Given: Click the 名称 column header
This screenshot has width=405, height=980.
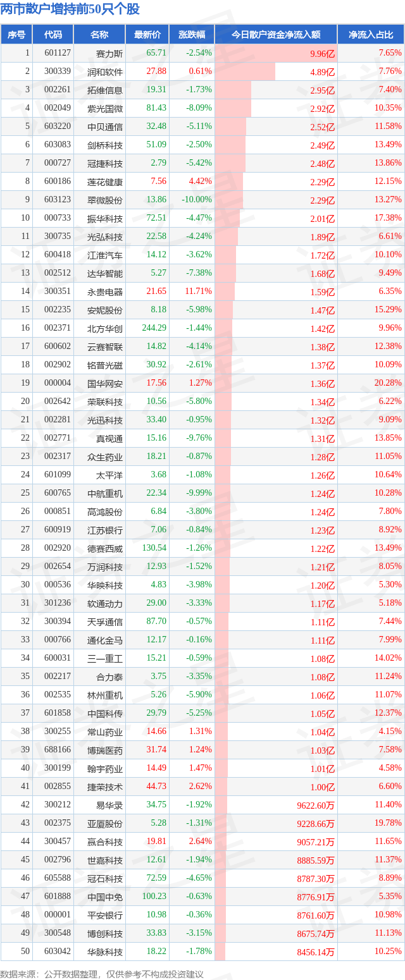Looking at the screenshot, I should [99, 35].
